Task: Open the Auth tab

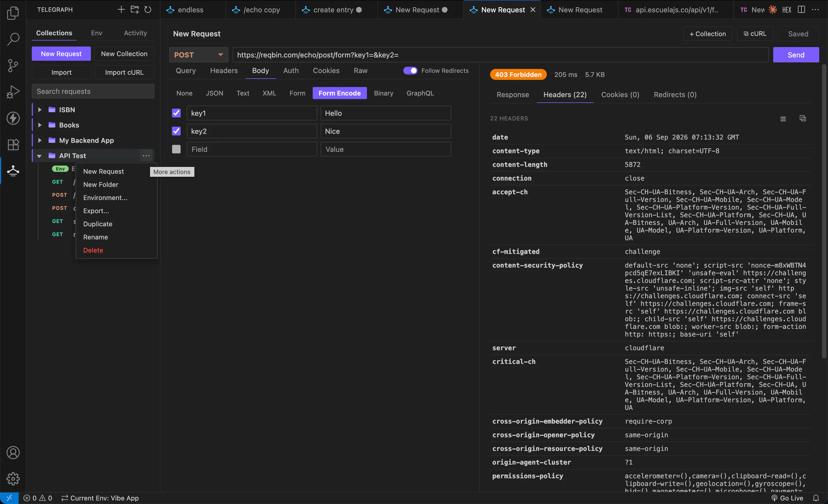Action: [x=291, y=71]
